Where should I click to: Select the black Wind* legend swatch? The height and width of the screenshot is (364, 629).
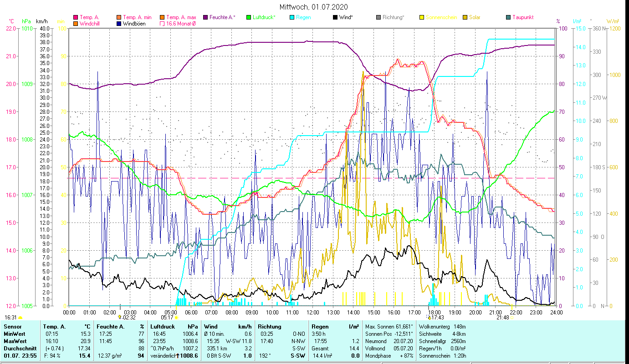(336, 18)
